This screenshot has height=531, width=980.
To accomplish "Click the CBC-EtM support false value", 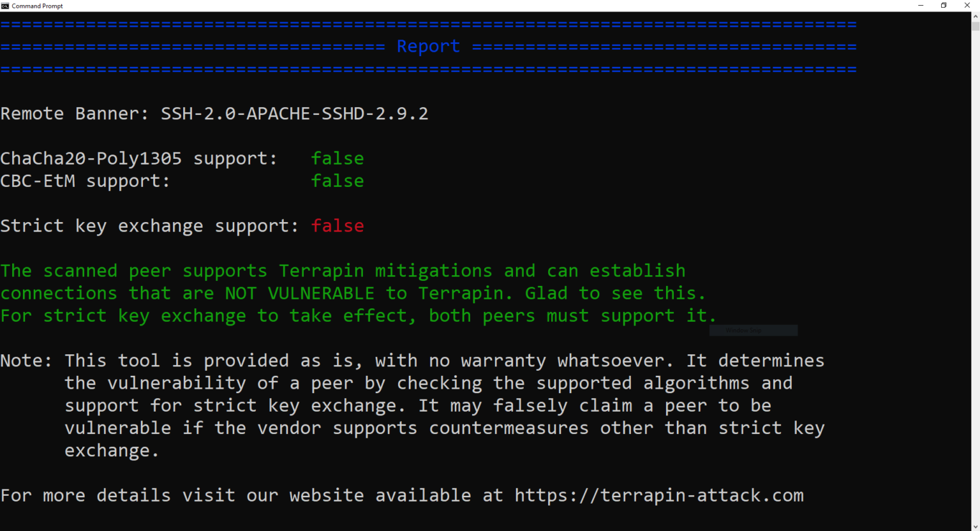I will [x=338, y=181].
